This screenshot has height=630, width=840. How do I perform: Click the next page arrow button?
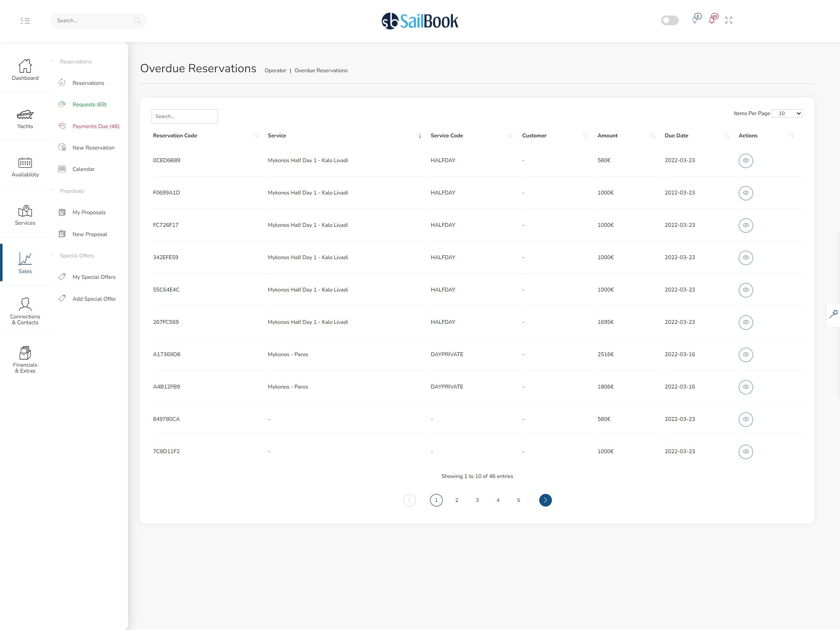545,500
